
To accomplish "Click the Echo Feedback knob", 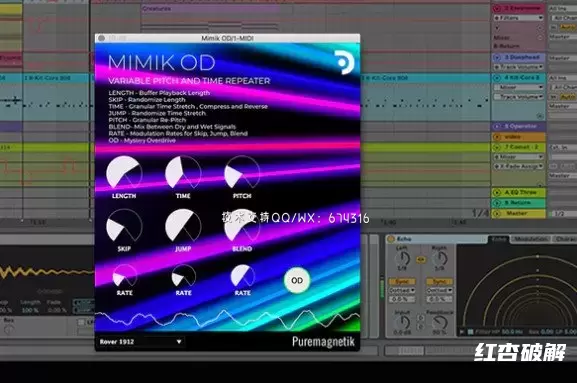I will 439,323.
